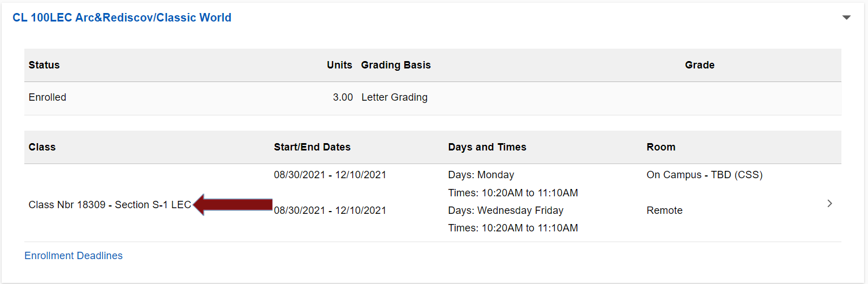Open CL 100LEC Arc&Rediscov/Classic World title
This screenshot has height=284, width=868.
[122, 18]
